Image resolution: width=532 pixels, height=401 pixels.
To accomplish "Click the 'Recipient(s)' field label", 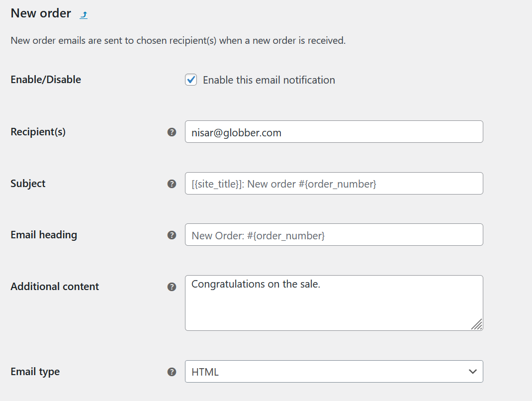I will pyautogui.click(x=38, y=132).
